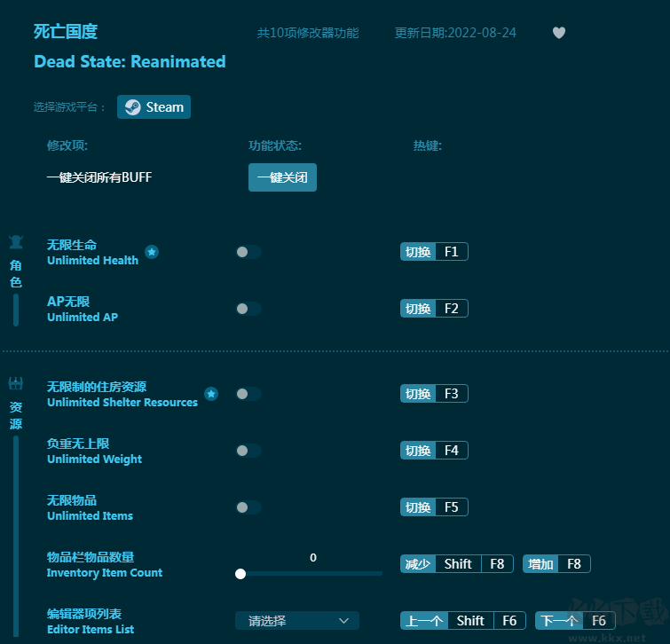Enable the Unlimited Health toggle

pos(248,252)
